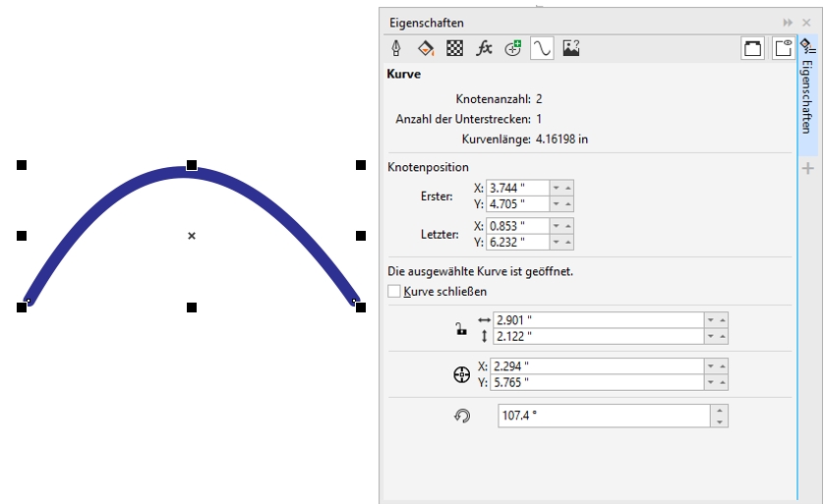Open dropdown for first node X value
Image resolution: width=824 pixels, height=504 pixels.
(557, 188)
